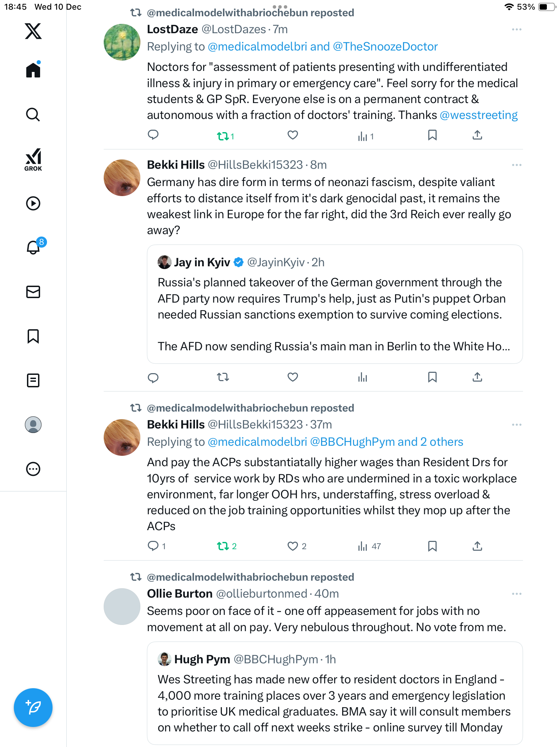Open more options on Ollie Burton post

point(516,594)
